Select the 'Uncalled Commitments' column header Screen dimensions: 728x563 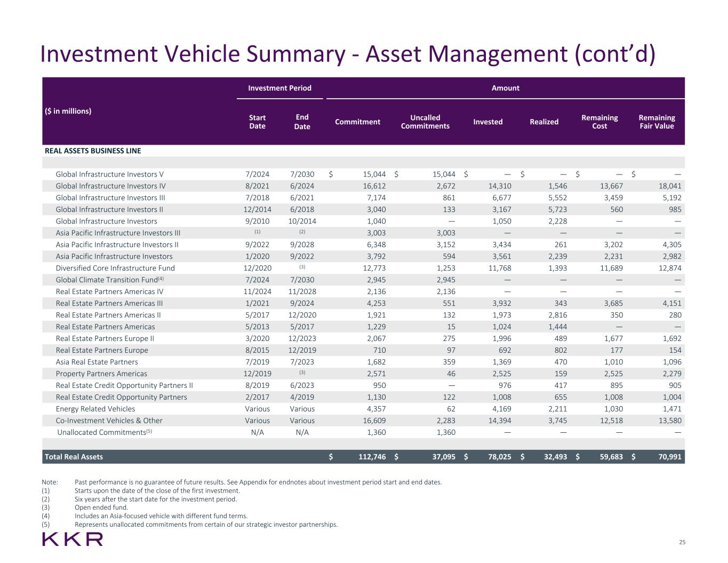[x=425, y=122]
